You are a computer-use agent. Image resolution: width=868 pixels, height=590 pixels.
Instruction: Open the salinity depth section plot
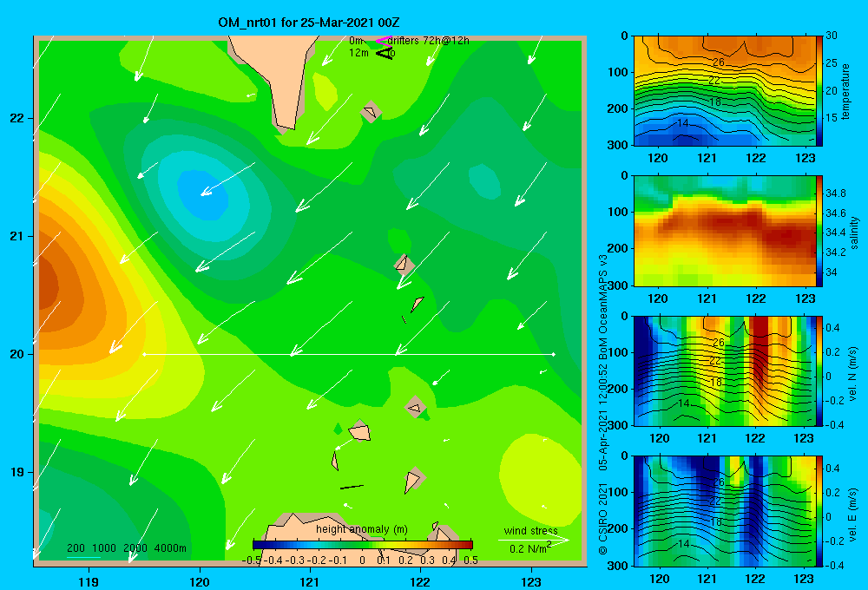(x=725, y=231)
